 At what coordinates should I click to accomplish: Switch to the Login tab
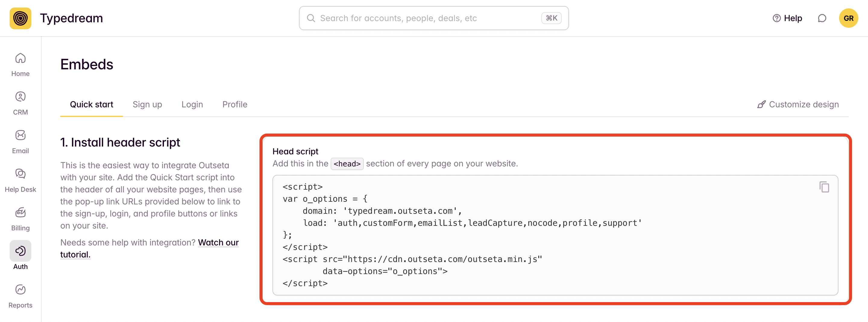[192, 105]
